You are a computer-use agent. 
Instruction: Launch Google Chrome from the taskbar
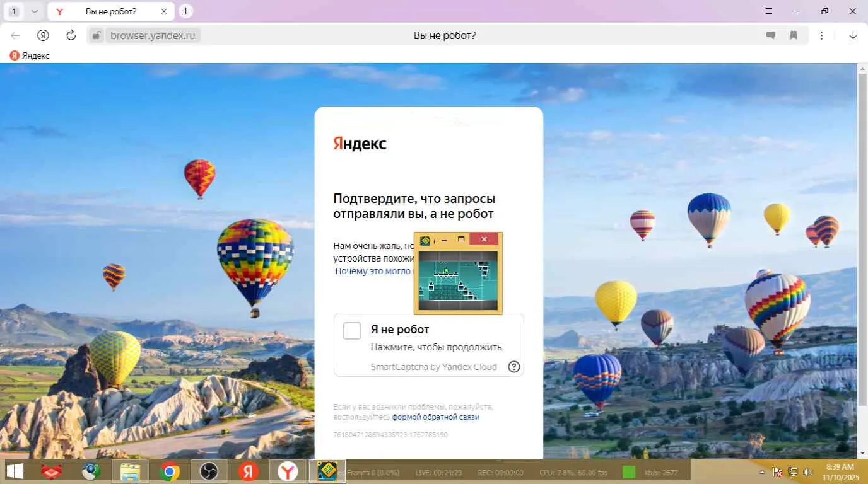[x=169, y=471]
